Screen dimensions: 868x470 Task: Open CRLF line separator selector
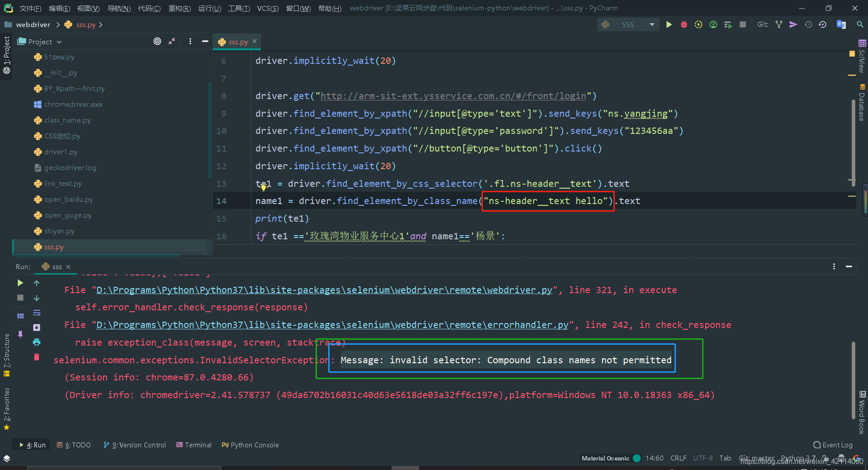click(x=678, y=458)
